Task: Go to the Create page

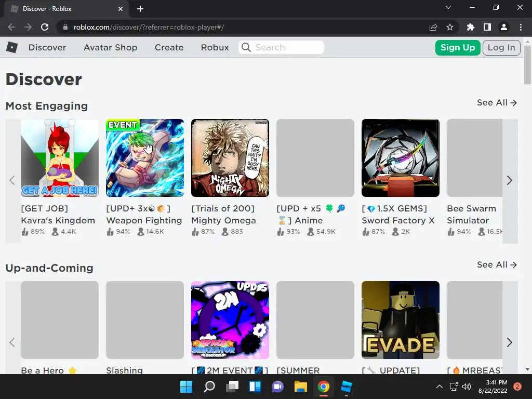Action: pos(169,47)
